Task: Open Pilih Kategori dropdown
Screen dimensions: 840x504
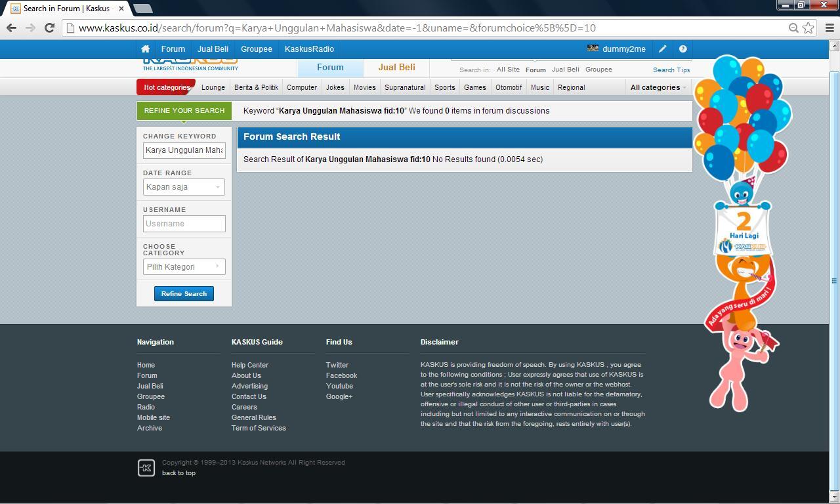Action: (184, 267)
